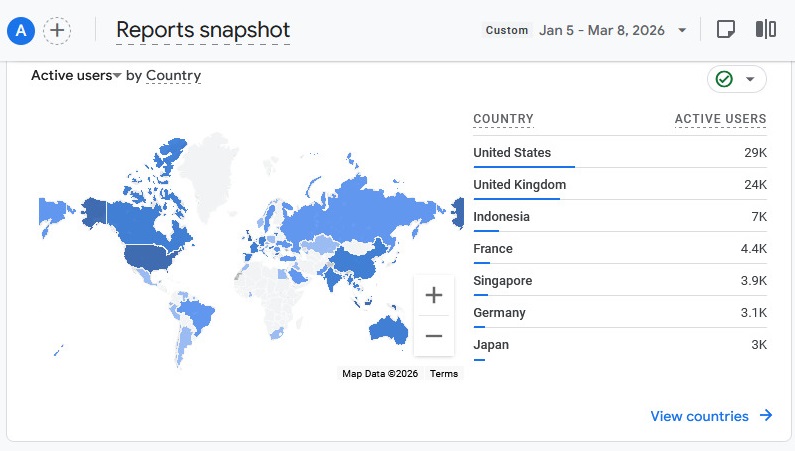Expand the data quality status dropdown arrow
Image resolution: width=795 pixels, height=451 pixels.
click(750, 79)
